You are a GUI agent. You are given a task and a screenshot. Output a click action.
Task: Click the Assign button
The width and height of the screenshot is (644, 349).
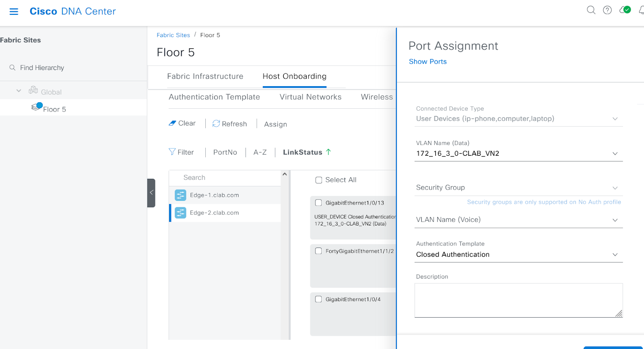coord(276,124)
